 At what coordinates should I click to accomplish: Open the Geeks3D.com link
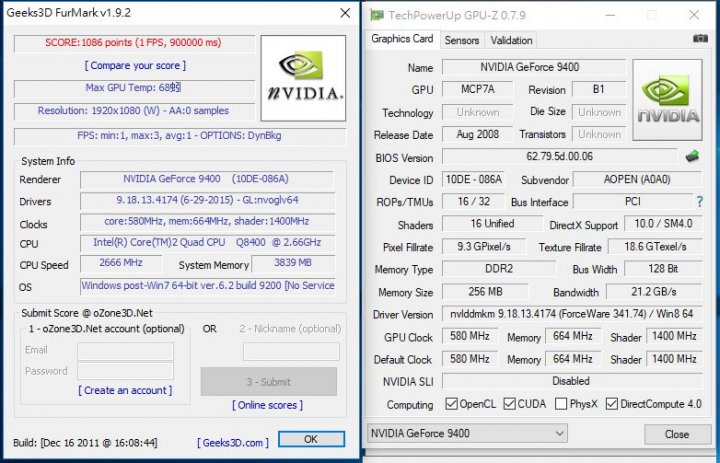click(233, 443)
